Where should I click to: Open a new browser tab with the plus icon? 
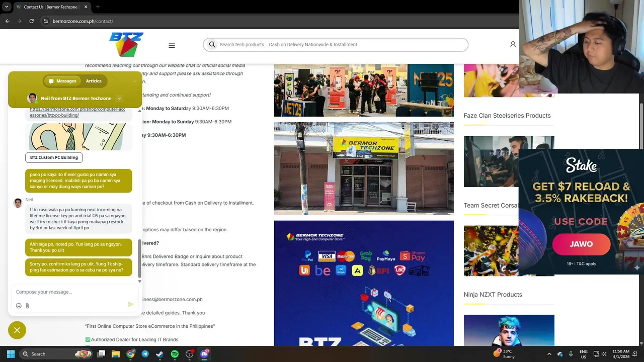(98, 7)
